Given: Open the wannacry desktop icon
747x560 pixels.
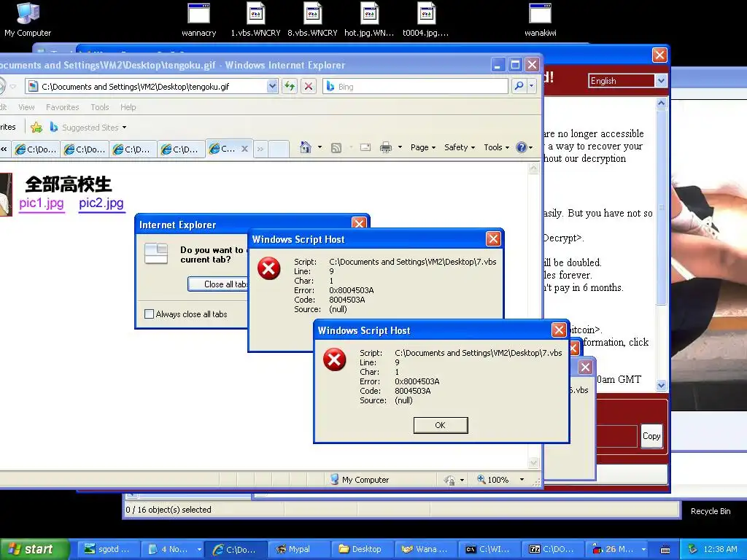Looking at the screenshot, I should click(198, 20).
